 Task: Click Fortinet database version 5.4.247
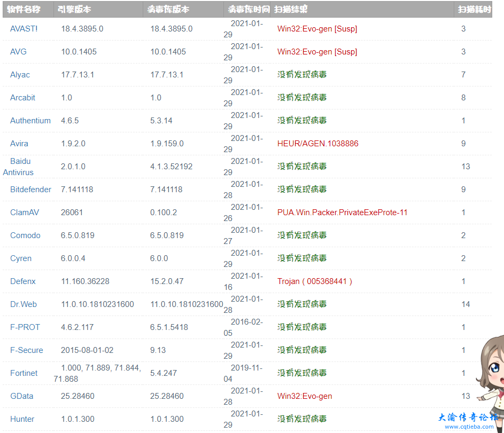coord(164,373)
